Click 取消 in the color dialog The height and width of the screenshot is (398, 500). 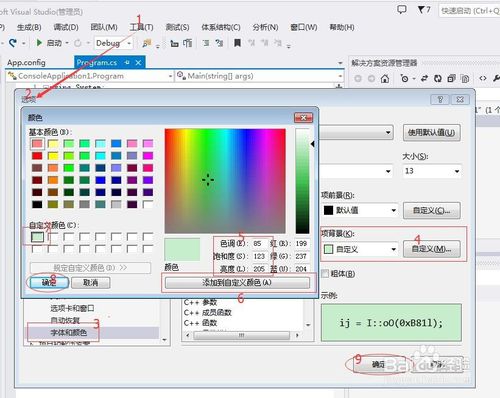[91, 283]
